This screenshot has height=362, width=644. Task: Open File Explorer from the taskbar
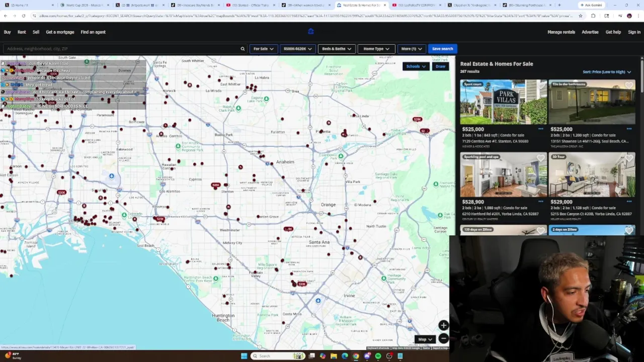pos(334,356)
